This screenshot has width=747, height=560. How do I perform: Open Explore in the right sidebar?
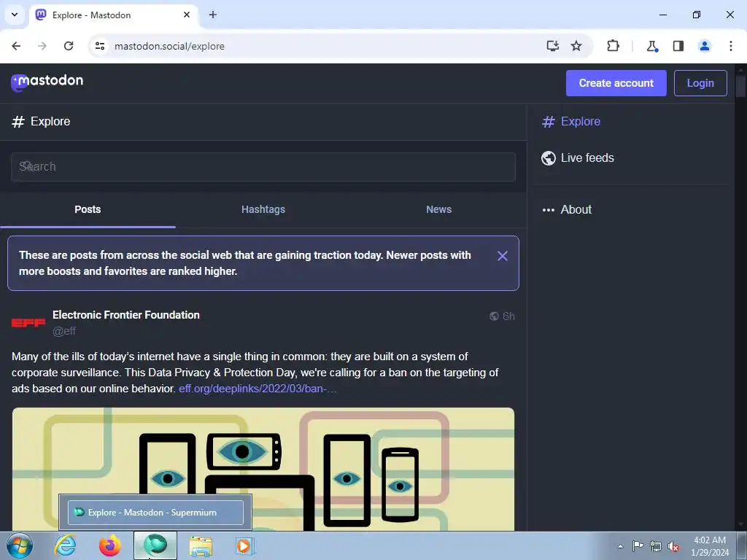pyautogui.click(x=571, y=122)
